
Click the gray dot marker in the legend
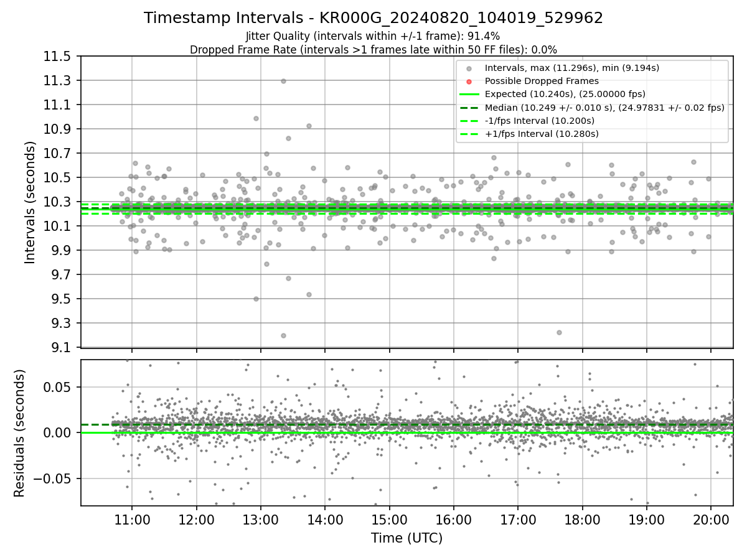coord(469,68)
